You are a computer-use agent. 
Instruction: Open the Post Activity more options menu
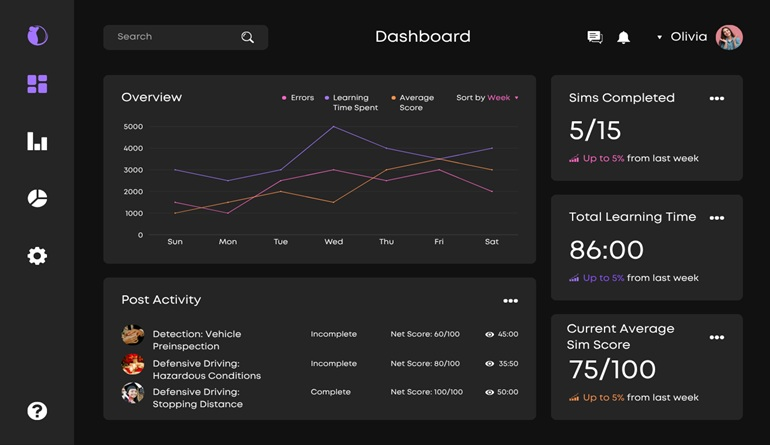click(510, 301)
